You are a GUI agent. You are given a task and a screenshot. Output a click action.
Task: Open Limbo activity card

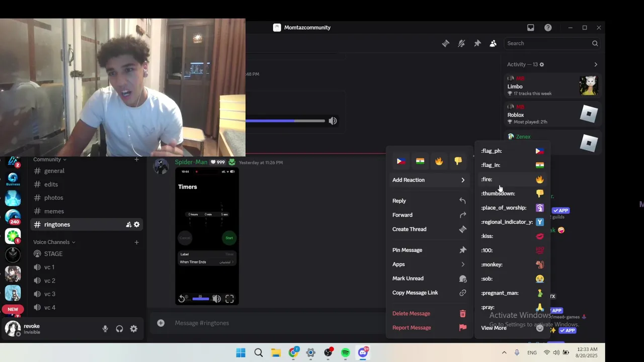pyautogui.click(x=552, y=85)
